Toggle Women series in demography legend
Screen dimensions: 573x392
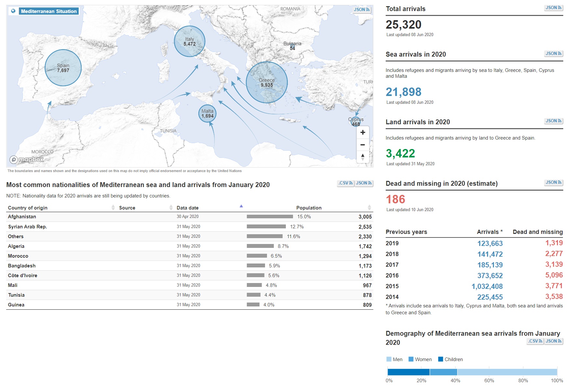[420, 359]
